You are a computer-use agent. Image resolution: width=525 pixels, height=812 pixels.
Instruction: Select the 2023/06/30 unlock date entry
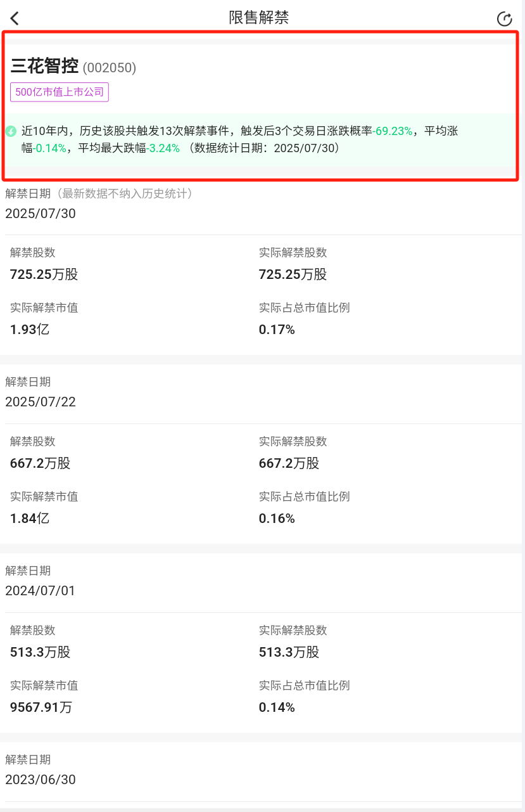point(41,780)
